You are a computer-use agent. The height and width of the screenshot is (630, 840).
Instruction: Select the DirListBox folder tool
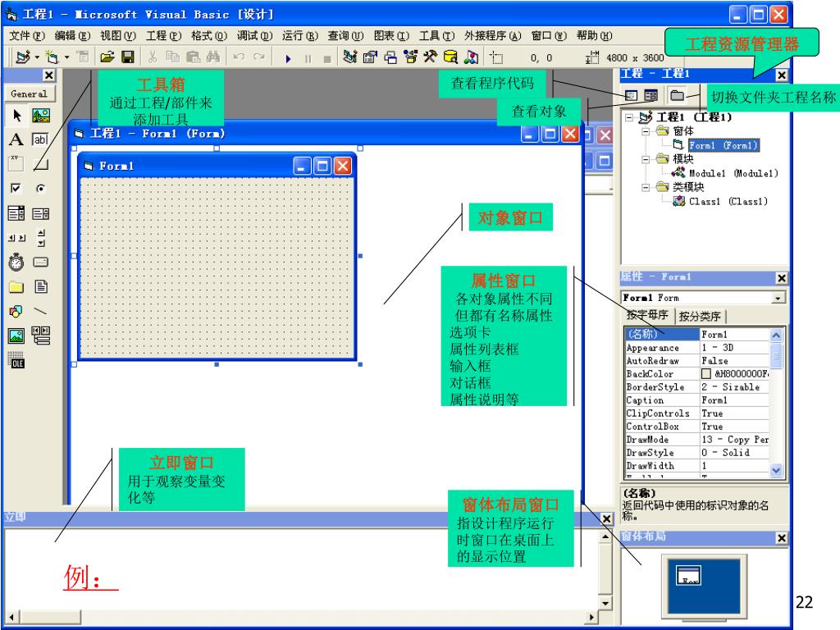[16, 287]
